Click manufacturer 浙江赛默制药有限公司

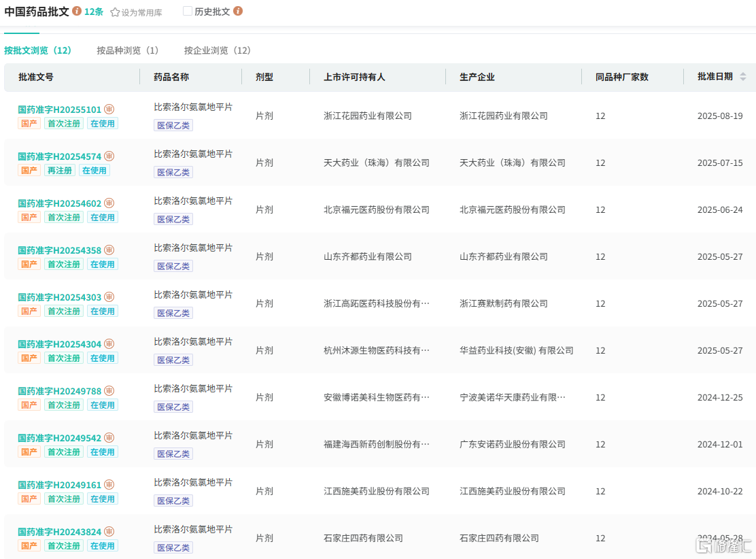(504, 303)
